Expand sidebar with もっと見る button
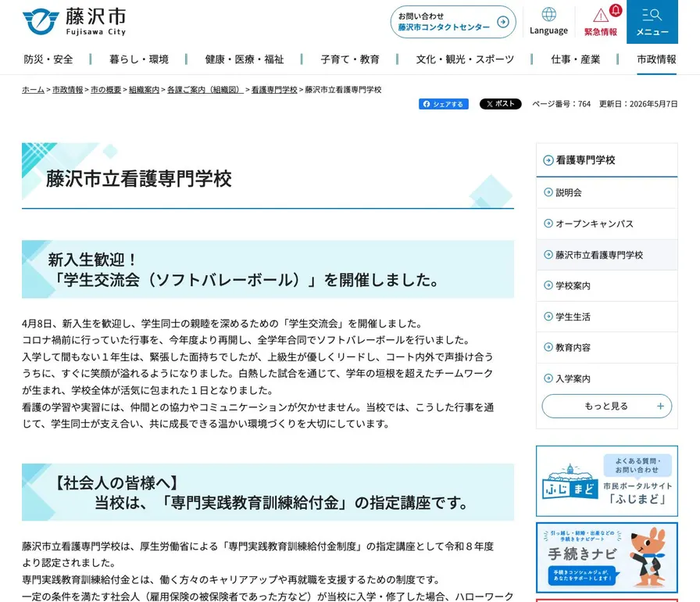The height and width of the screenshot is (602, 700). [607, 406]
